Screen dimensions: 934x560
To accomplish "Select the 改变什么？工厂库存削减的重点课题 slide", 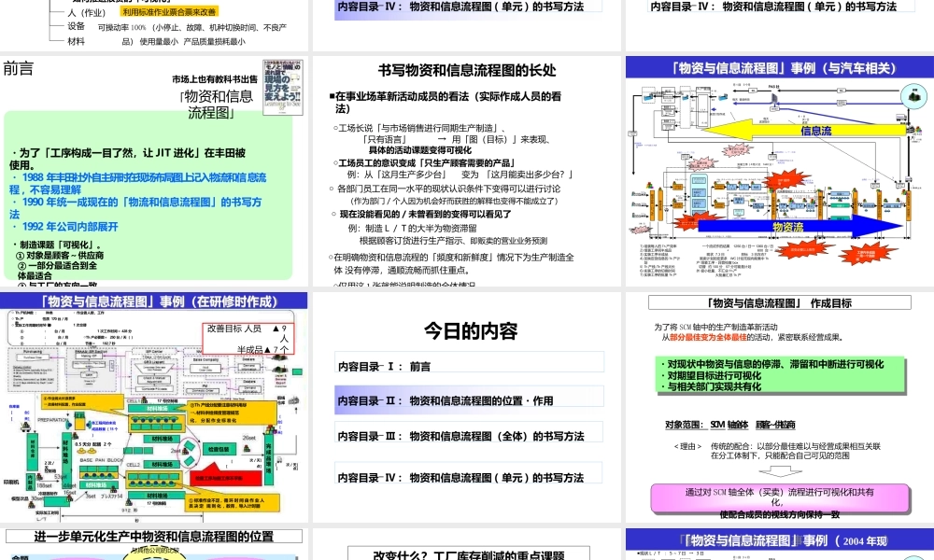I will tap(466, 544).
